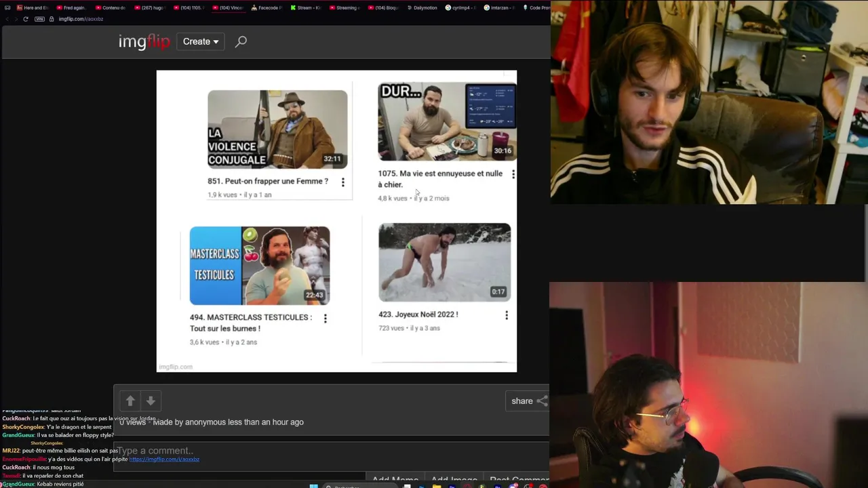Click the VPN badge in the address bar
This screenshot has width=868, height=488.
[x=39, y=19]
